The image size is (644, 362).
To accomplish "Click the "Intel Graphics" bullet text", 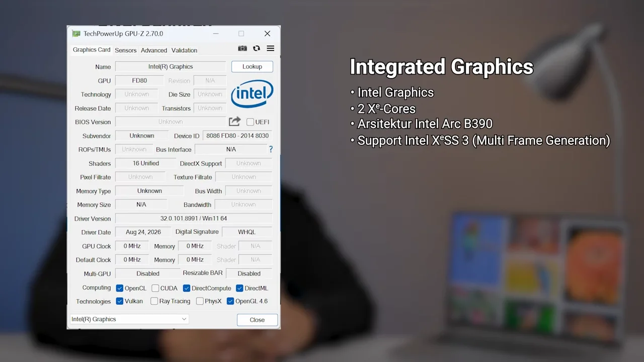I will pyautogui.click(x=395, y=93).
